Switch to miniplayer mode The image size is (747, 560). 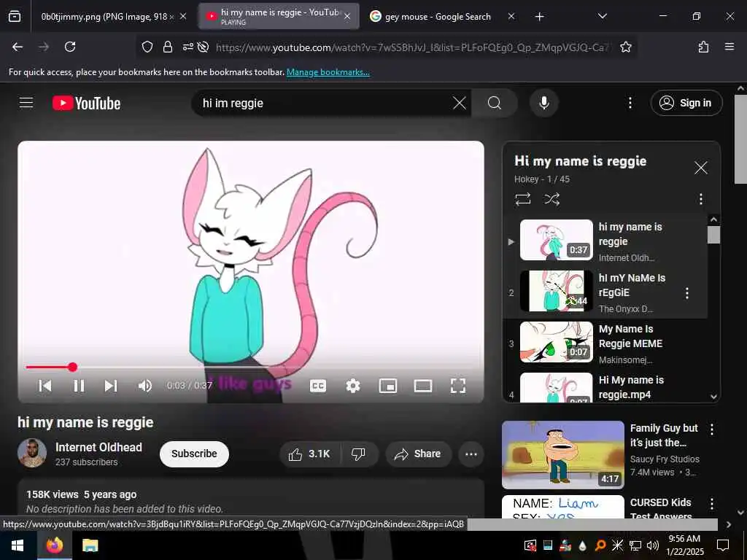click(388, 386)
